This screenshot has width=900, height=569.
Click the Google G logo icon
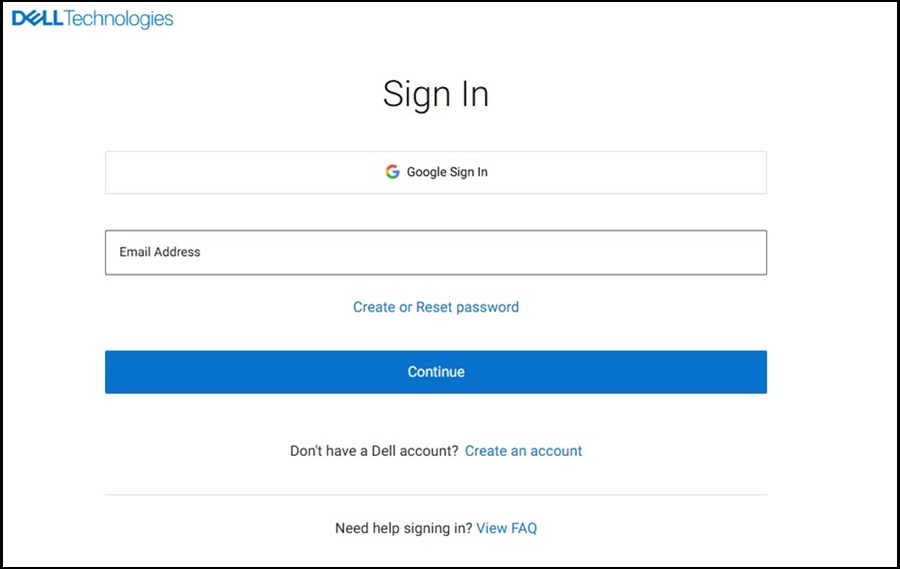pyautogui.click(x=392, y=172)
